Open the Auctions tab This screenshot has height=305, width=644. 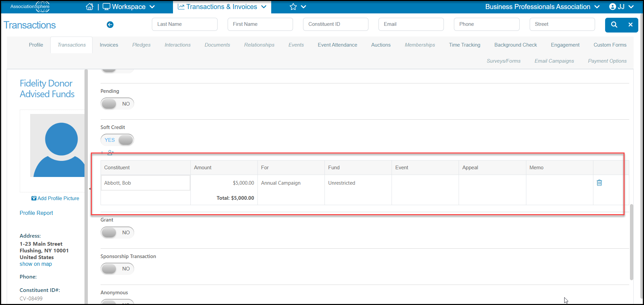(381, 45)
